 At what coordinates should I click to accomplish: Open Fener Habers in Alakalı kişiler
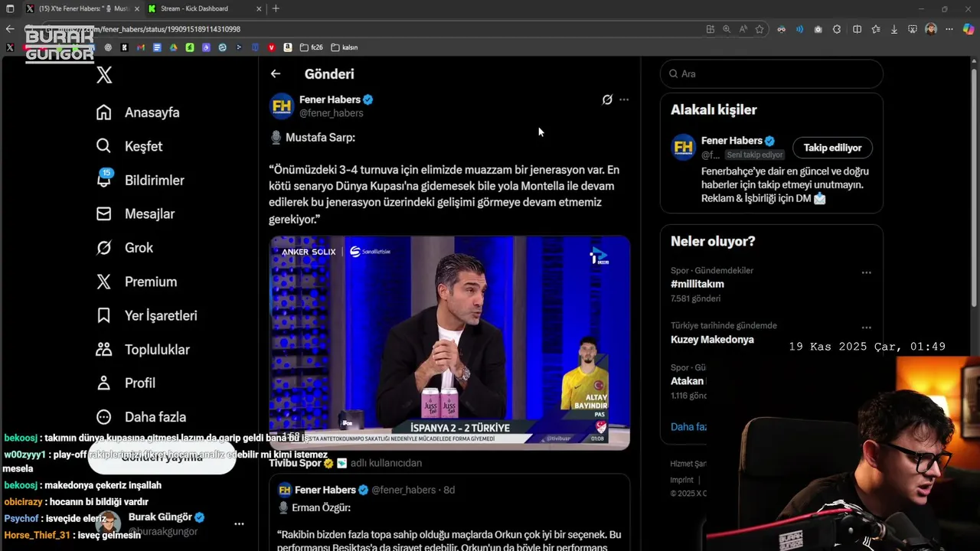tap(731, 141)
